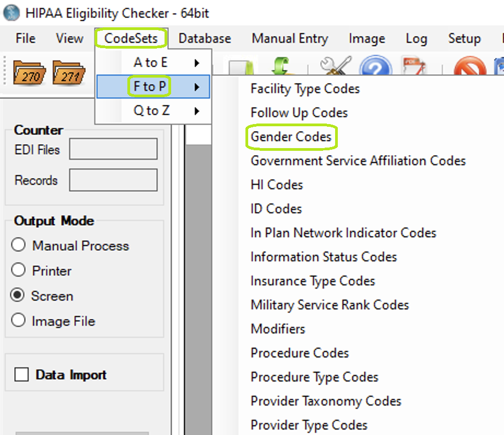Screen dimensions: 504x435
Task: Choose Modifiers from the submenu
Action: 278,329
